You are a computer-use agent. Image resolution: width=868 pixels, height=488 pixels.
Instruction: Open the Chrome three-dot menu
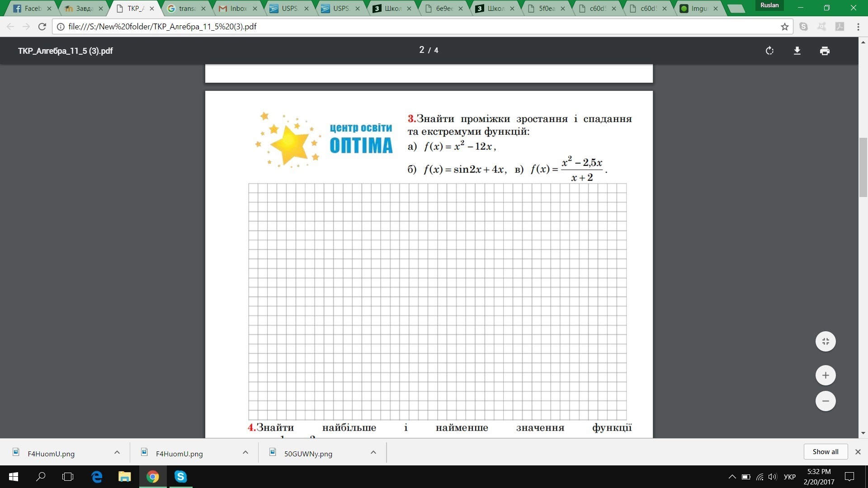pos(858,27)
